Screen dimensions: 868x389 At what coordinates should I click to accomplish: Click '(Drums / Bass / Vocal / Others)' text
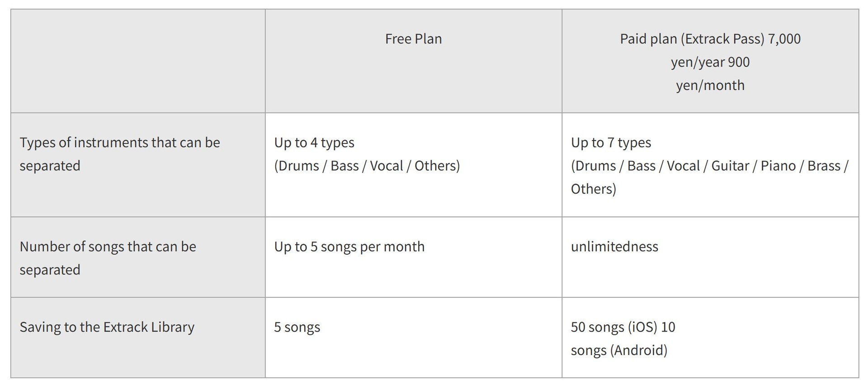(367, 166)
